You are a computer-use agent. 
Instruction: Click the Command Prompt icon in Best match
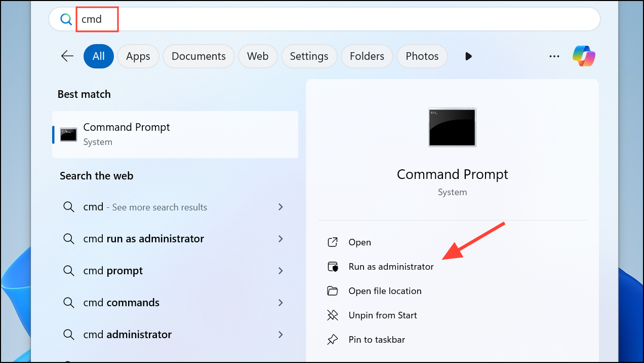(69, 134)
